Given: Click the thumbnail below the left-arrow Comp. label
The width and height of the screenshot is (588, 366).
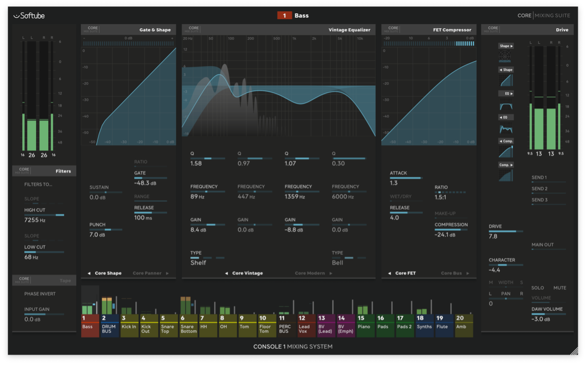Looking at the screenshot, I should point(506,152).
